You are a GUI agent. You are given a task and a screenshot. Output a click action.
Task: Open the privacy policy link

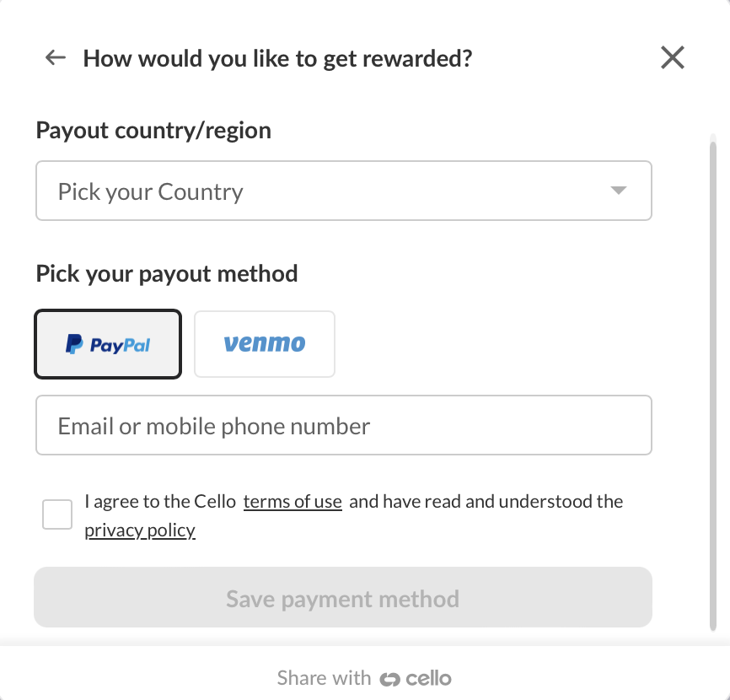click(140, 530)
